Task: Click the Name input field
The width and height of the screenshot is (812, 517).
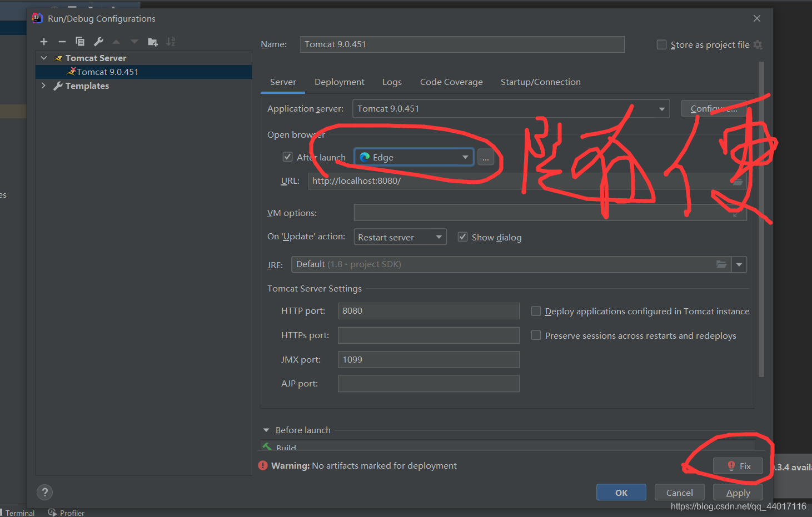Action: pos(462,44)
